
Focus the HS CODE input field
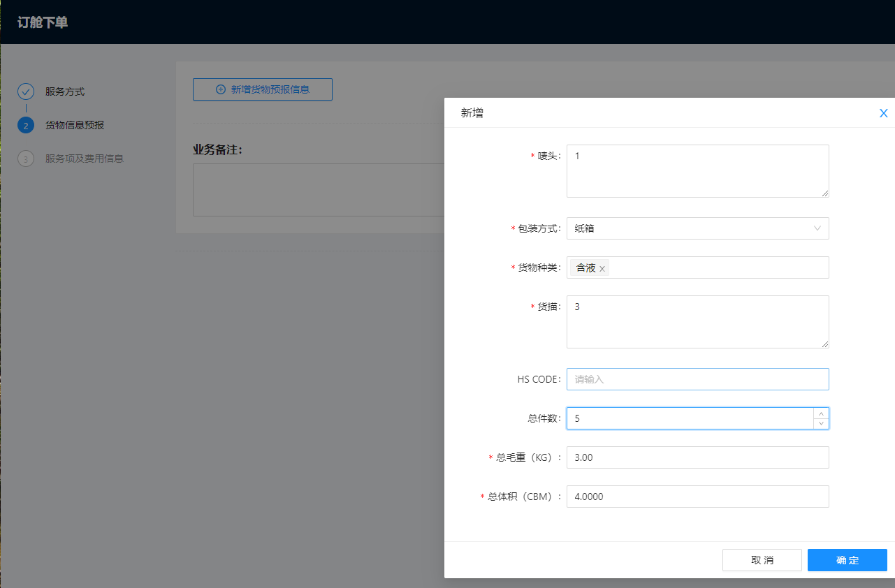pos(697,379)
